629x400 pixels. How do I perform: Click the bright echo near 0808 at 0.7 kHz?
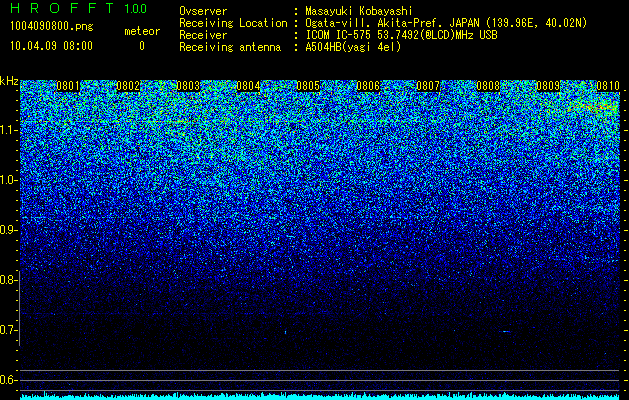(506, 331)
